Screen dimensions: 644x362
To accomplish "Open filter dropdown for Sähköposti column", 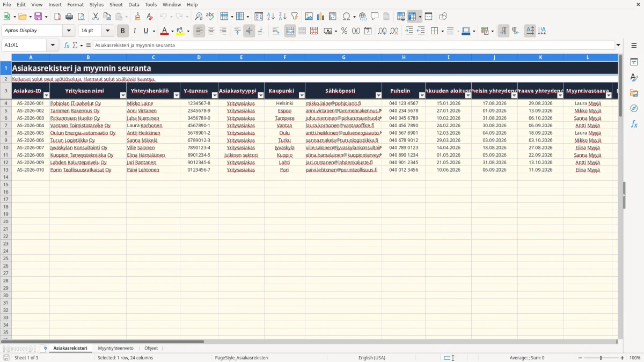I will coord(377,95).
